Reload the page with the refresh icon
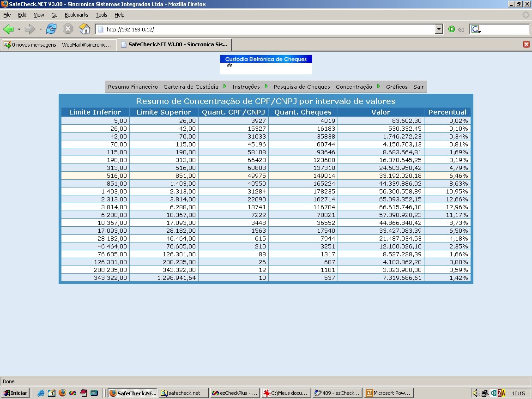This screenshot has height=399, width=532. click(51, 29)
